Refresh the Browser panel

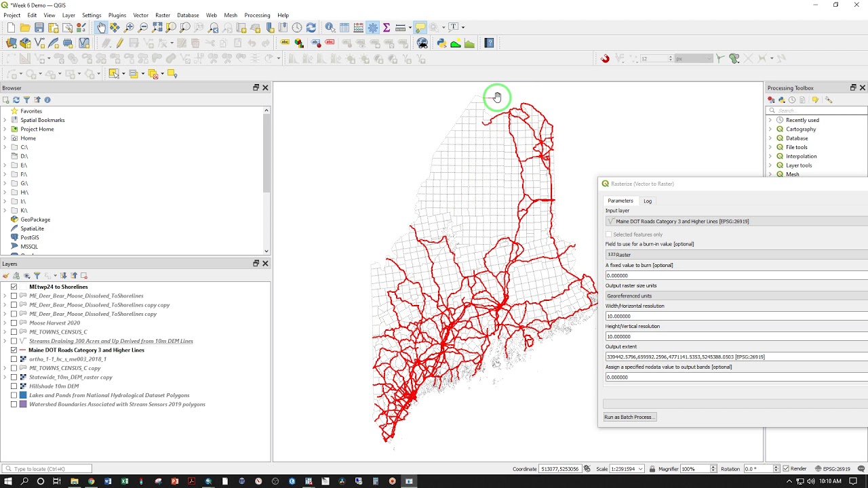coord(16,100)
